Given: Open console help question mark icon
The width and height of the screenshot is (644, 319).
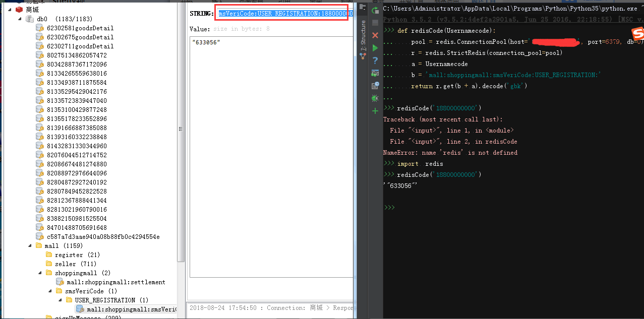Looking at the screenshot, I should click(x=375, y=60).
